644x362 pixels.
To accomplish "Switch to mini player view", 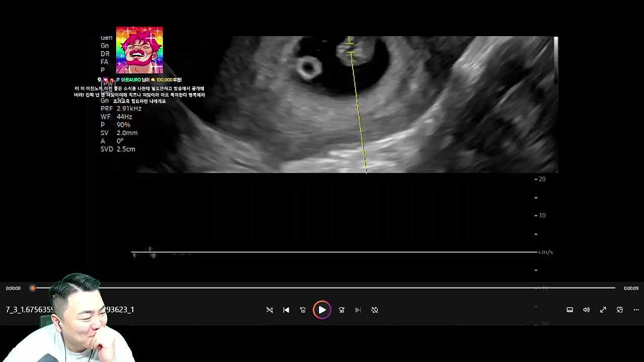I will [x=619, y=310].
